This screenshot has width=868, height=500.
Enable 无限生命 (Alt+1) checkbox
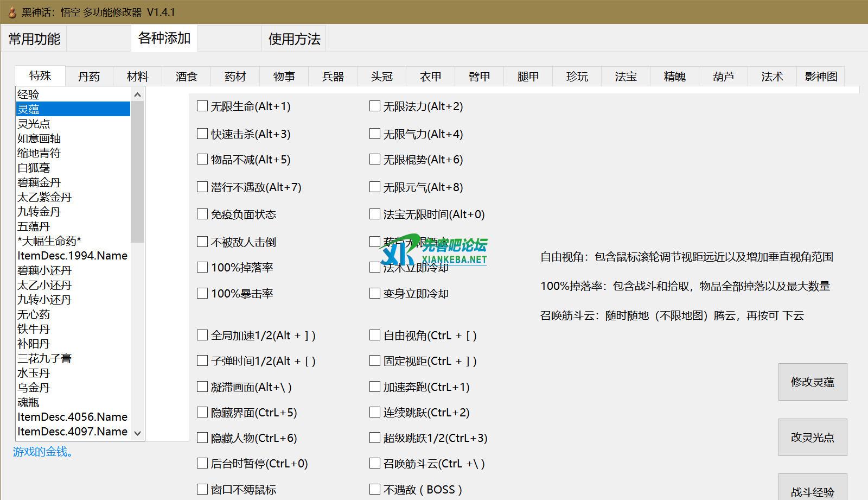[202, 106]
